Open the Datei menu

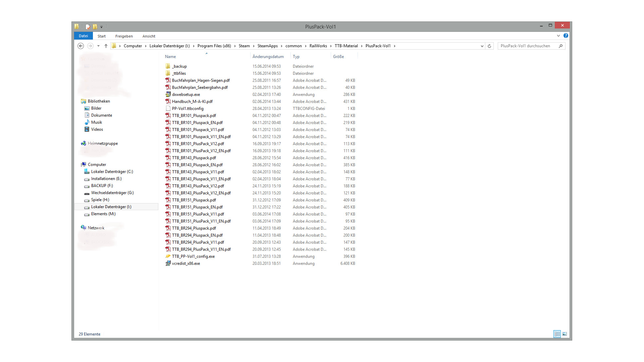point(83,36)
